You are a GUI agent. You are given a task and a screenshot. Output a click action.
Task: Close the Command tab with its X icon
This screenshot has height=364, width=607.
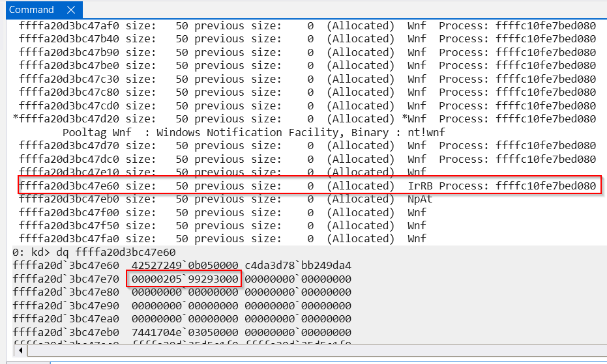[x=71, y=10]
